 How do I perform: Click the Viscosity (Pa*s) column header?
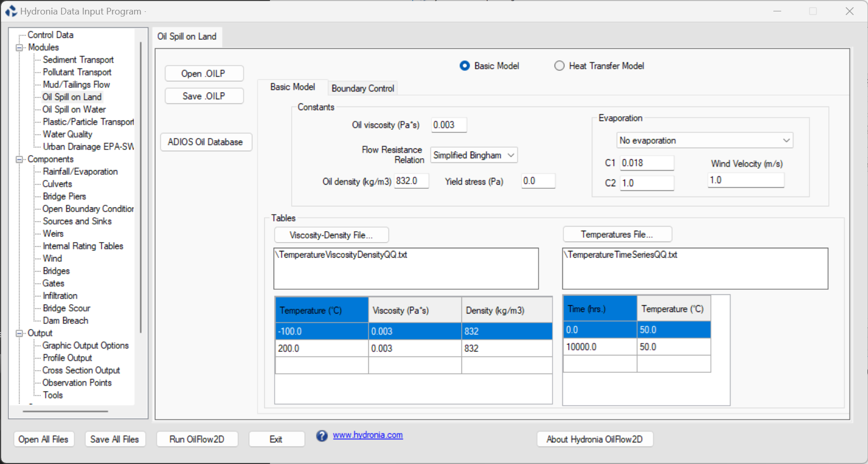click(x=415, y=310)
